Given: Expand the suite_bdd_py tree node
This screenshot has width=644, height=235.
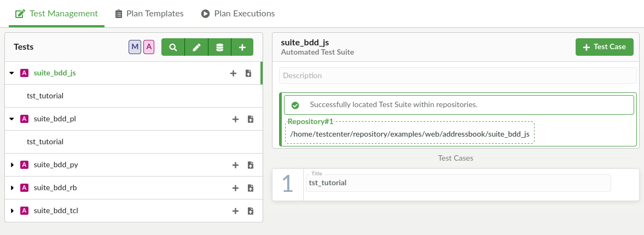Looking at the screenshot, I should point(12,164).
